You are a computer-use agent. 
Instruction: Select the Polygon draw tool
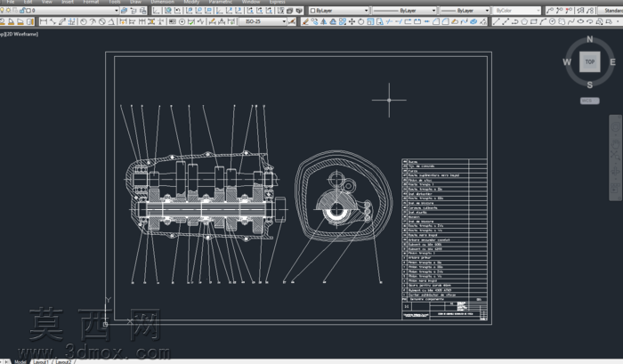click(524, 21)
